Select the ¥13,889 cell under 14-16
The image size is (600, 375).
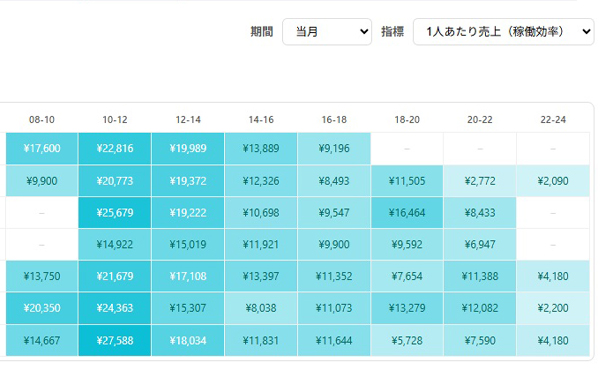(261, 148)
